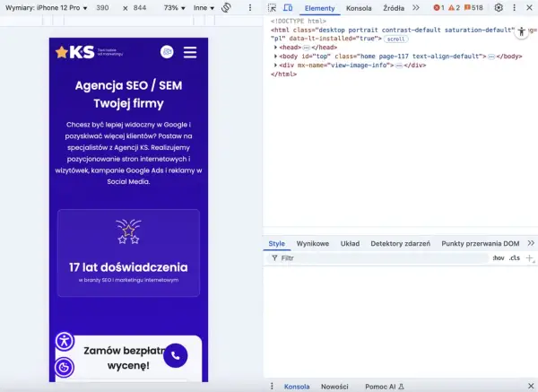Click the 17 lat doświadczenia card
538x392 pixels.
[x=128, y=253]
